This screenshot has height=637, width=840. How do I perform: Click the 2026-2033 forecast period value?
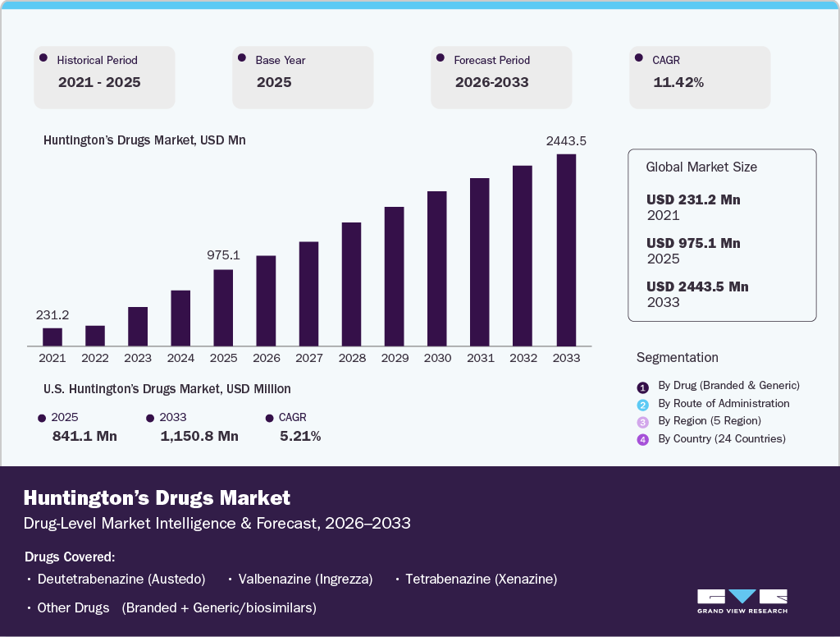pyautogui.click(x=492, y=82)
